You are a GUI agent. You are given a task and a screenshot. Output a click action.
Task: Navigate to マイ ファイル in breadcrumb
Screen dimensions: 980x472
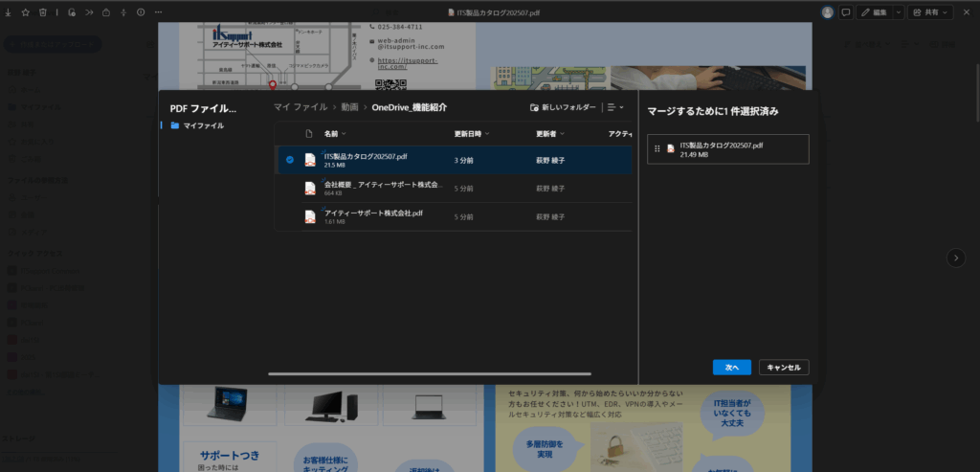(301, 107)
